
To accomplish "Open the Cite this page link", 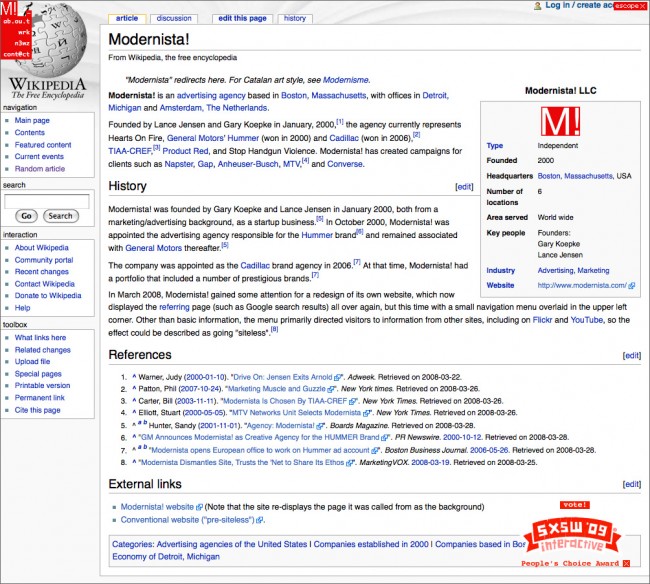I will pos(37,410).
